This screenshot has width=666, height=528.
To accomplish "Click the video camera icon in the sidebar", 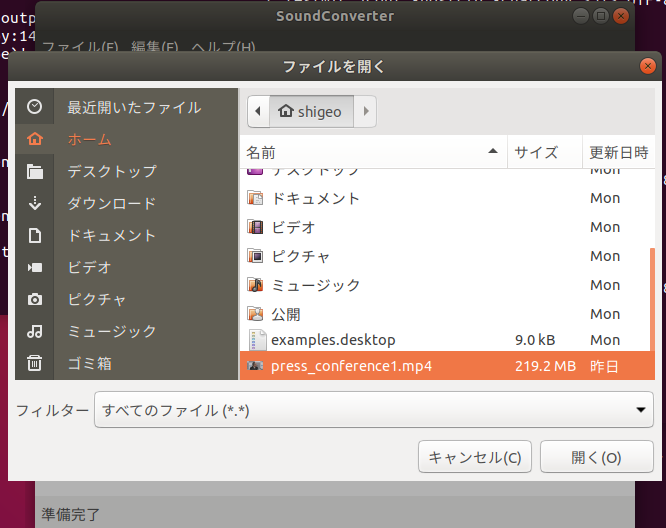I will tap(34, 267).
